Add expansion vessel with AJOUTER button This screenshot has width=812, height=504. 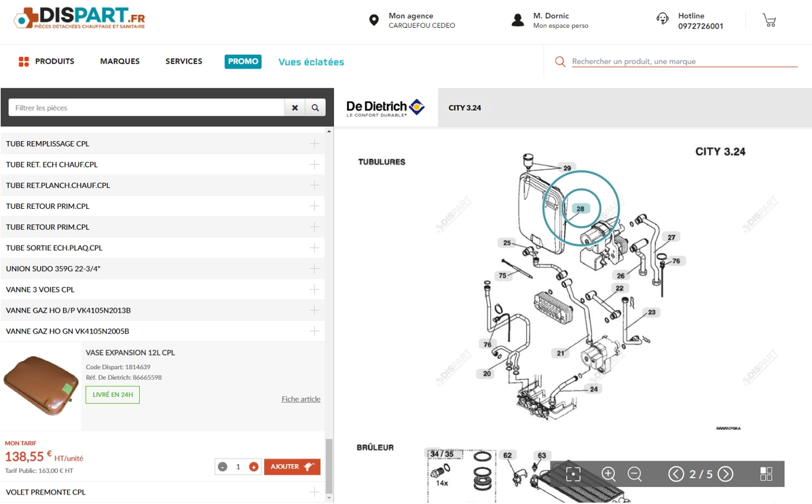coord(292,467)
